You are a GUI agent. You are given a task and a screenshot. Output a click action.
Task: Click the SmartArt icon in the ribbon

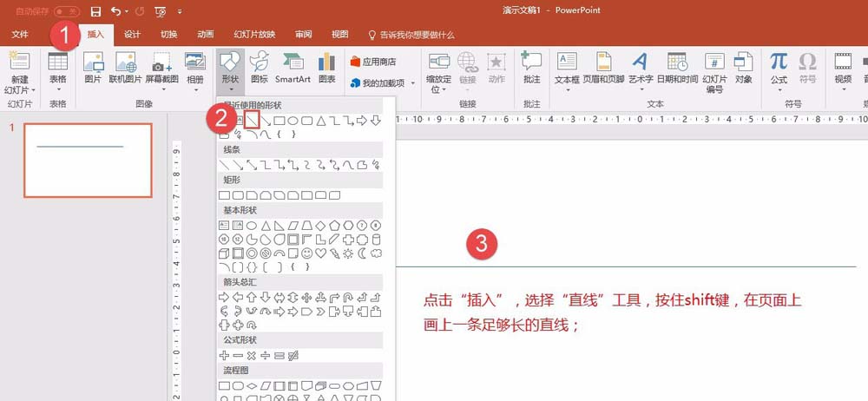293,67
